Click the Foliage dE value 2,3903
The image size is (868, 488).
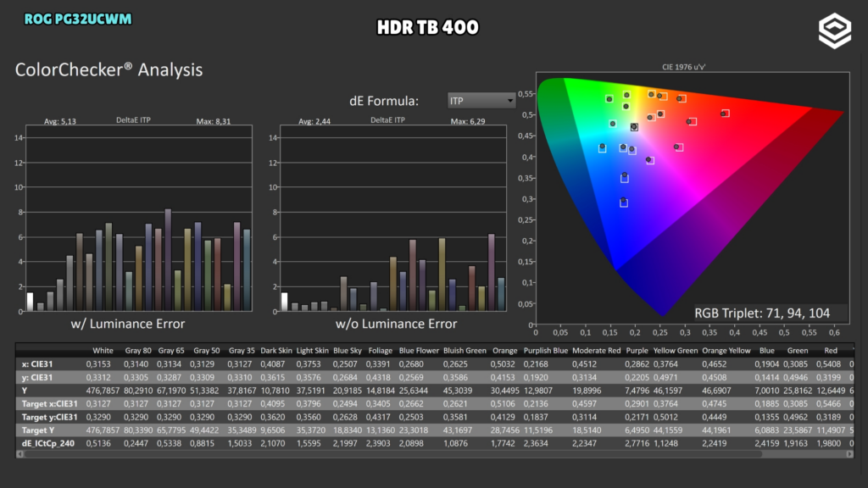click(379, 444)
